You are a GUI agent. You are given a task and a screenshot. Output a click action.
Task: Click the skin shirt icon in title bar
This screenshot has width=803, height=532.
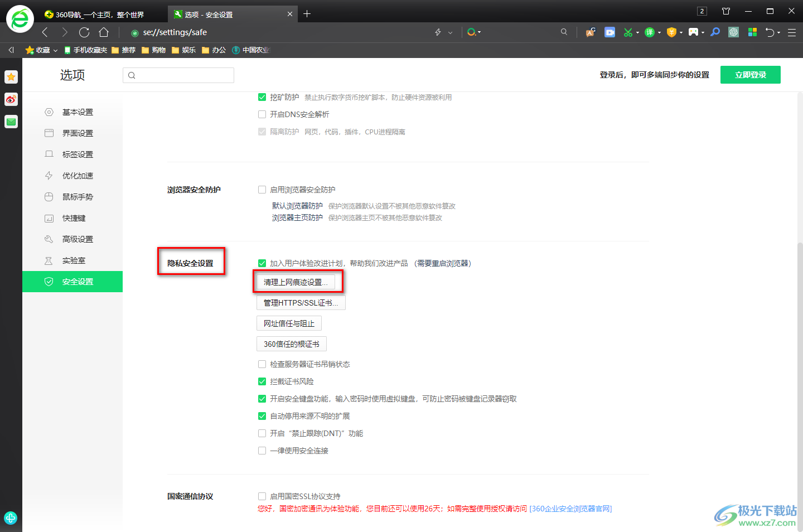(x=726, y=11)
